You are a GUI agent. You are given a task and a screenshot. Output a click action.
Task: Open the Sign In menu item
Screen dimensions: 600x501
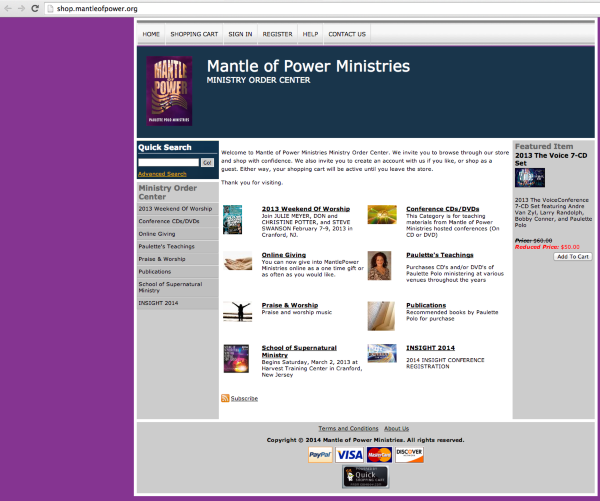[240, 34]
